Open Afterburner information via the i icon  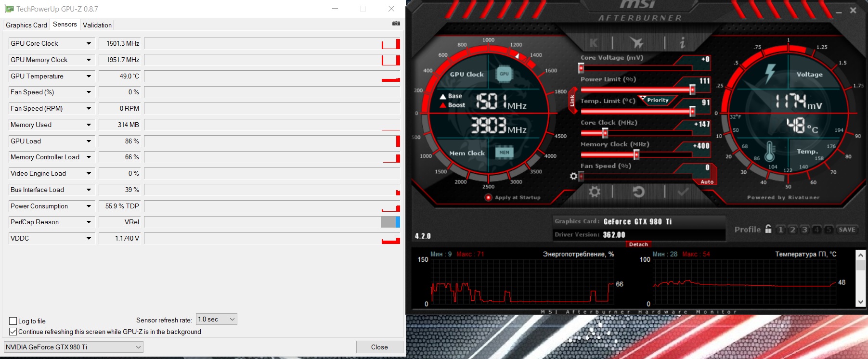coord(682,43)
